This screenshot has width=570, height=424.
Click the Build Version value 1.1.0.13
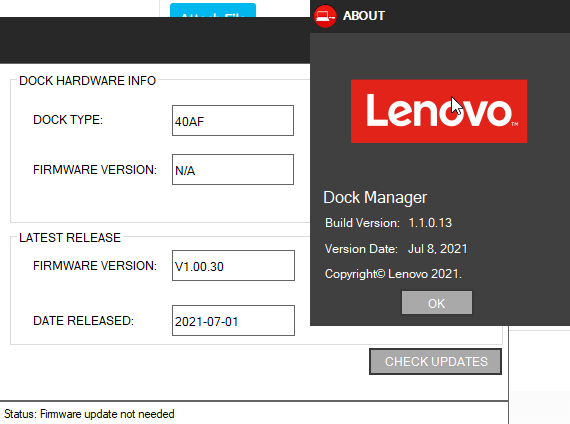click(x=430, y=223)
